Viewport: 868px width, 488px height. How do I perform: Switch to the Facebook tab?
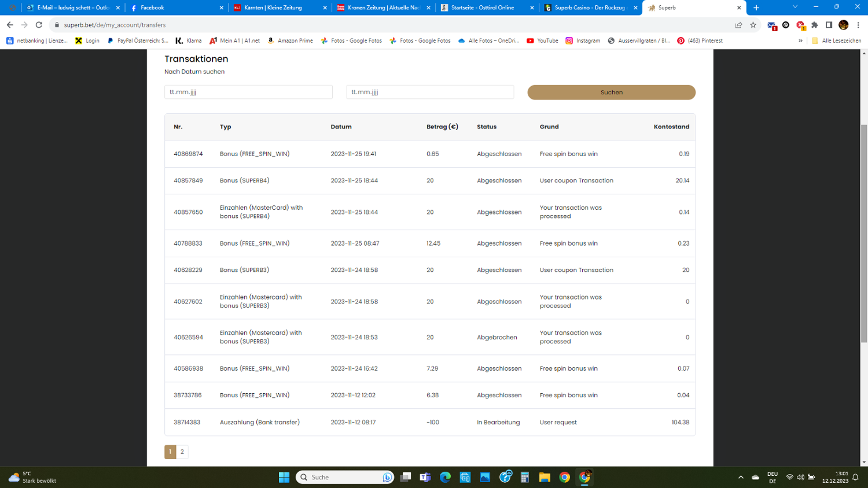tap(174, 8)
